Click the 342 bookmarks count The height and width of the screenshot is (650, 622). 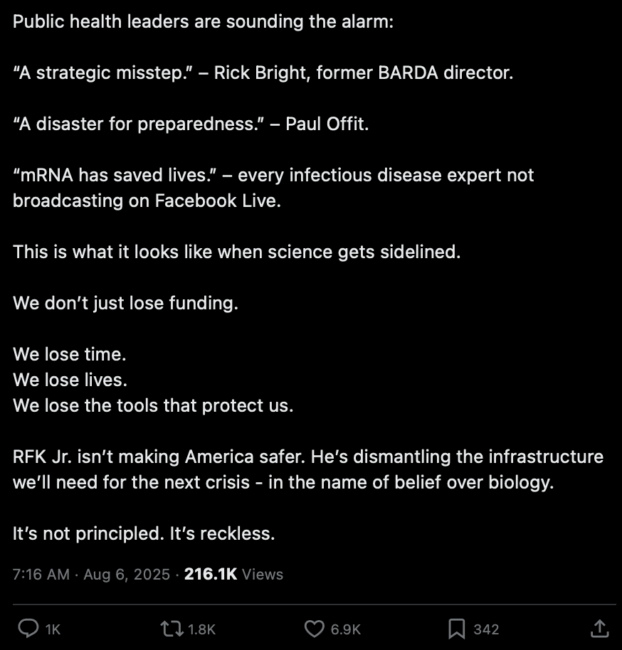[x=486, y=630]
